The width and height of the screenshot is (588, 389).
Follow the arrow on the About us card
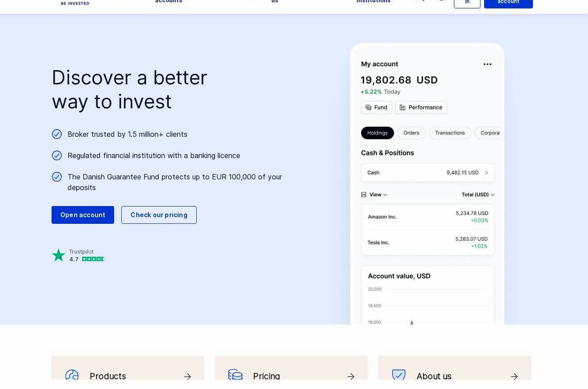pos(514,377)
